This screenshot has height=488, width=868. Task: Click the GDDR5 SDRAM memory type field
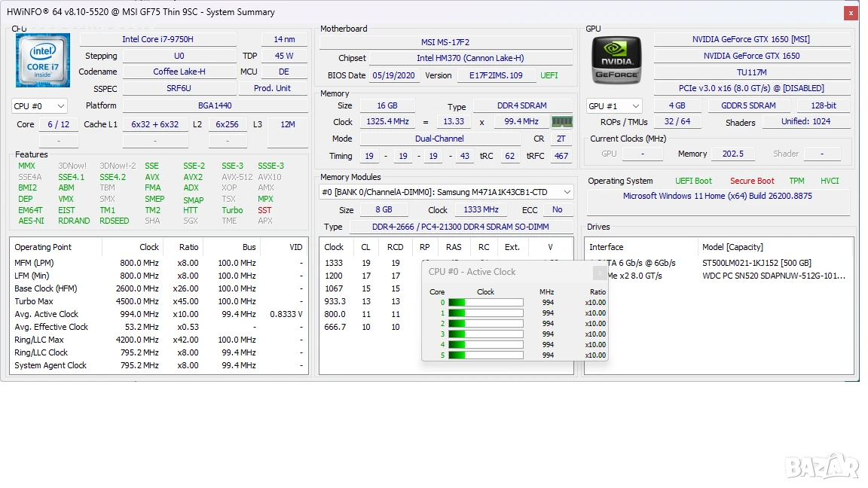point(748,105)
